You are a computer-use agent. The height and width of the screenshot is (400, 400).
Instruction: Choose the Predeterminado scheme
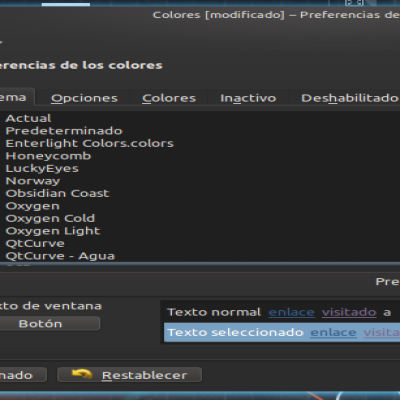(64, 131)
